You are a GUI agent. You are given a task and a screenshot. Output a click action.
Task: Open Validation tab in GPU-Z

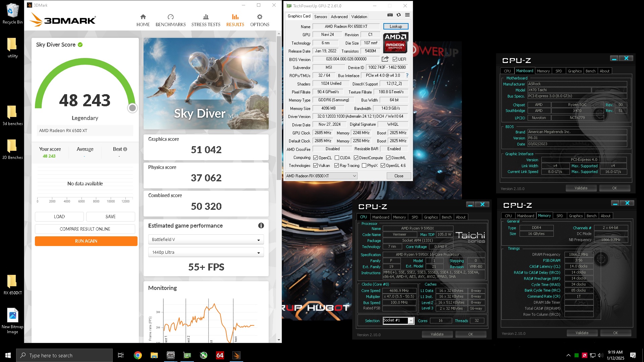coord(359,16)
